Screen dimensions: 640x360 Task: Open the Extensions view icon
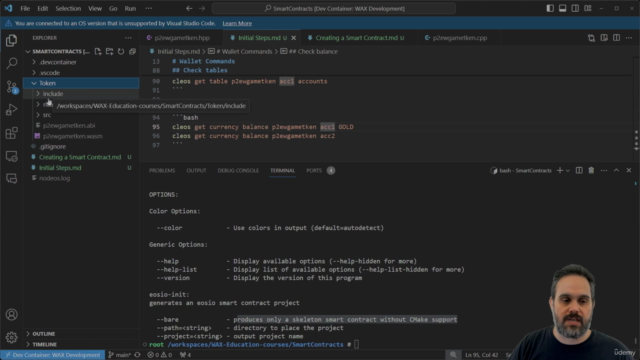(x=11, y=133)
